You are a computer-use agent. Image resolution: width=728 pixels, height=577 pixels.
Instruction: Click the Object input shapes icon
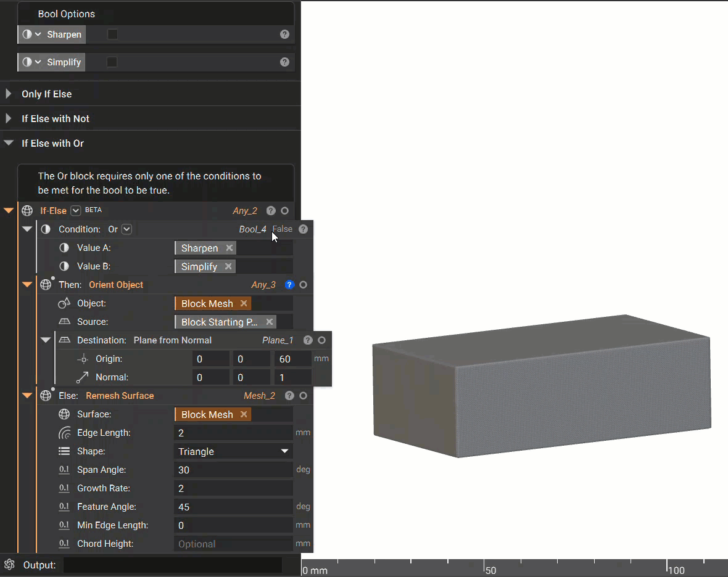click(64, 303)
